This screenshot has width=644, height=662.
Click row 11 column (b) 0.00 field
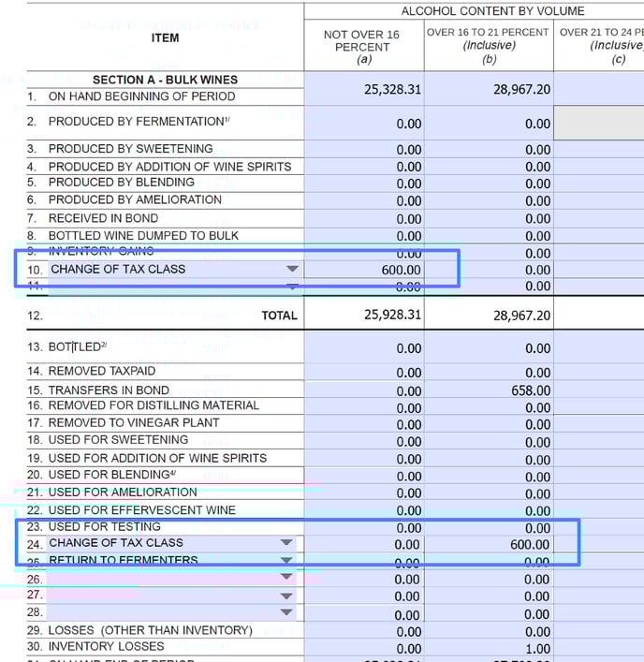pos(489,287)
